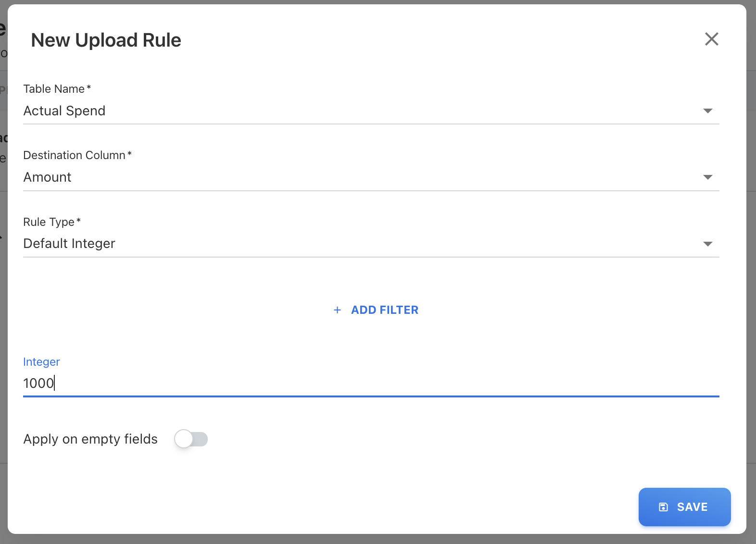Screen dimensions: 756x544
Task: Enable the Apply on empty fields switch
Action: tap(191, 439)
